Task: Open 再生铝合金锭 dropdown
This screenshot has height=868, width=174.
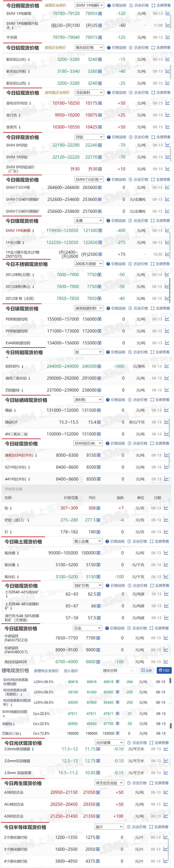Action: click(109, 783)
